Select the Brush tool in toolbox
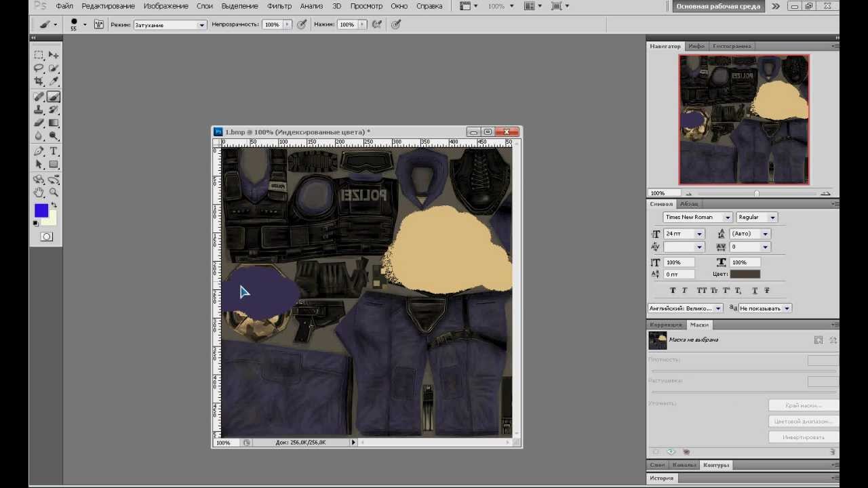The height and width of the screenshot is (488, 868). tap(54, 97)
